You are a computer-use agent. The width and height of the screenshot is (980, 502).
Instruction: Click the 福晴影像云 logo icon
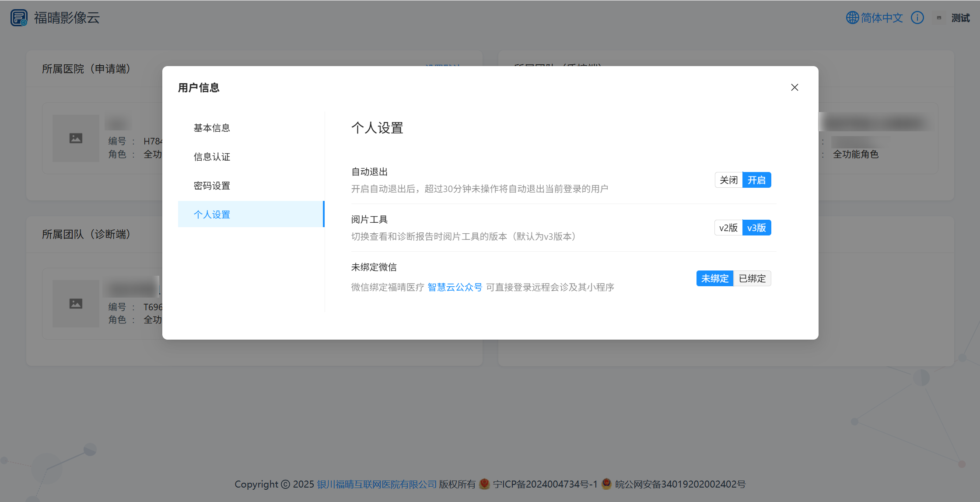(x=19, y=18)
